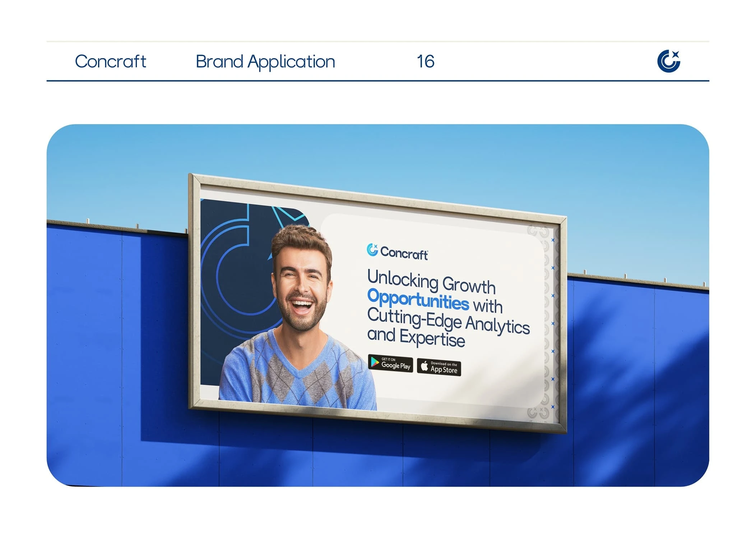756x535 pixels.
Task: Click the small Concraft logo icon on billboard
Action: click(372, 250)
